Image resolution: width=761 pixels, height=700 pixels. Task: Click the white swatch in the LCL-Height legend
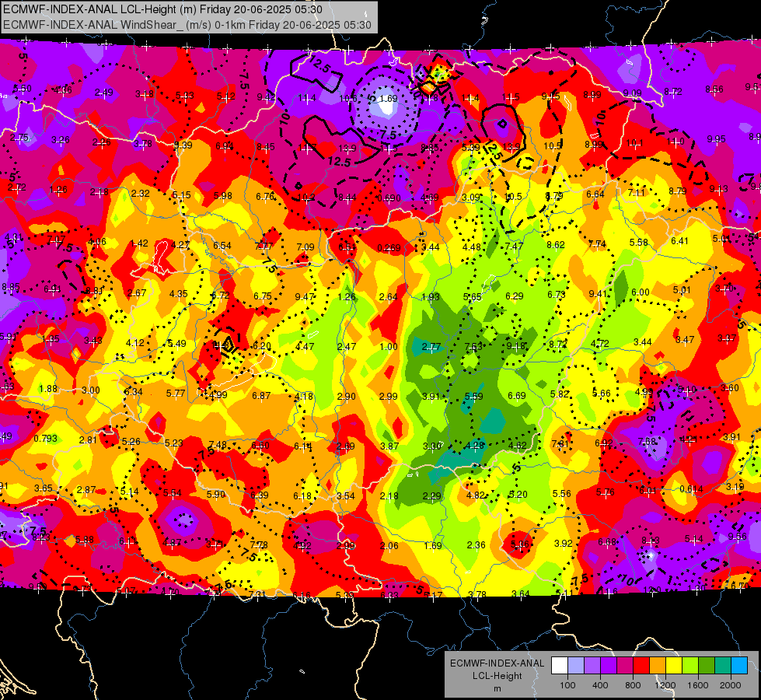click(560, 666)
